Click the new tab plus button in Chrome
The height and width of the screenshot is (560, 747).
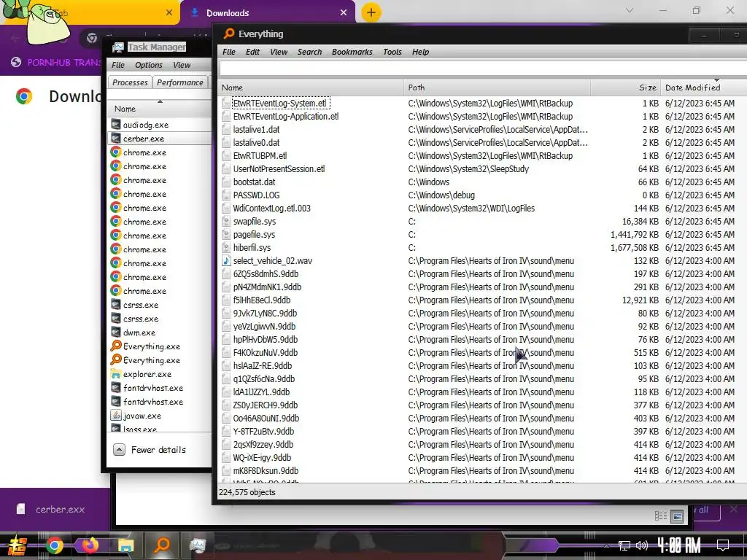(x=371, y=12)
